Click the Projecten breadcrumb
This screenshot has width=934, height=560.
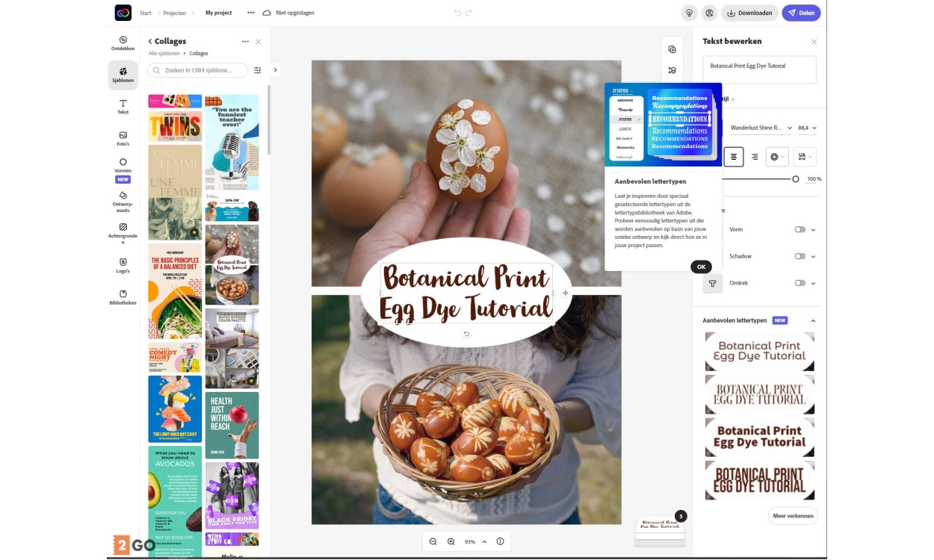[175, 13]
